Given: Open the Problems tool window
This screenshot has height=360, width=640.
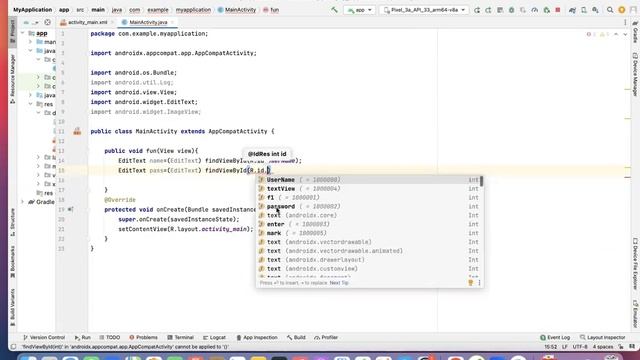Looking at the screenshot, I should tap(143, 338).
